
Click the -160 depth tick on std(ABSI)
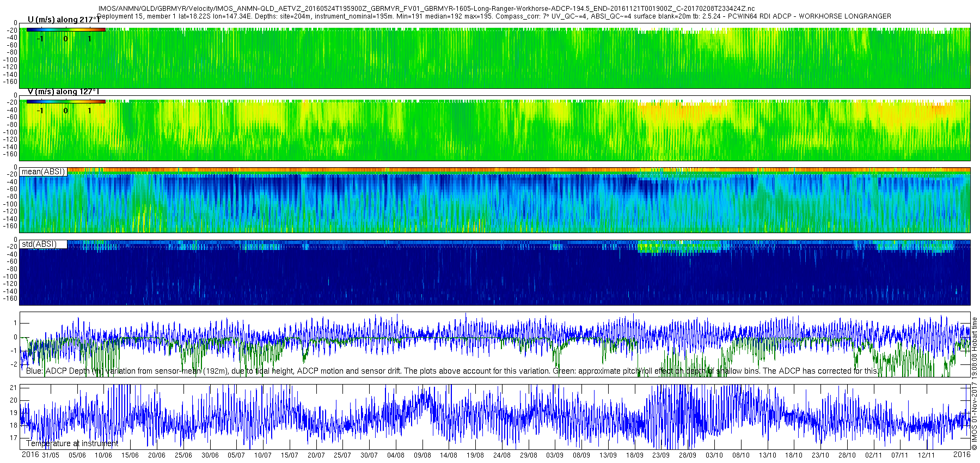click(10, 298)
